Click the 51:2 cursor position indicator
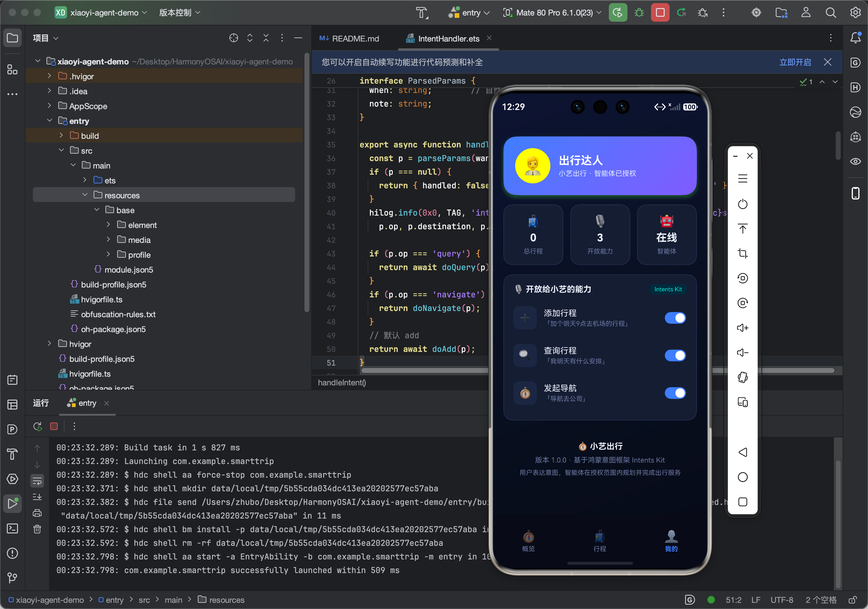Image resolution: width=868 pixels, height=609 pixels. [x=733, y=600]
